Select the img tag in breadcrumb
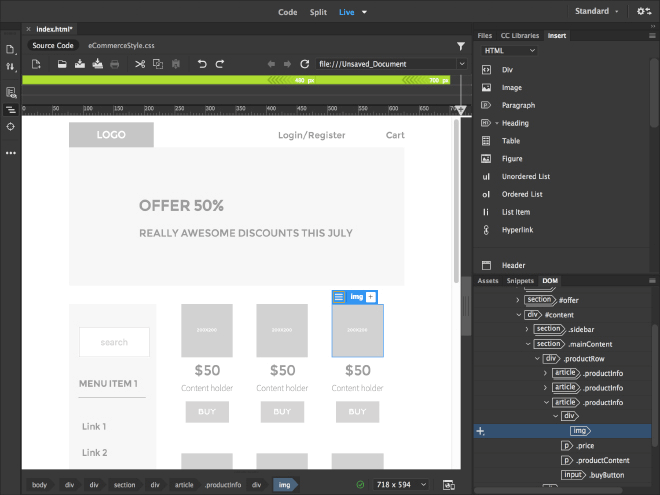Screen dimensions: 660x495 click(285, 485)
